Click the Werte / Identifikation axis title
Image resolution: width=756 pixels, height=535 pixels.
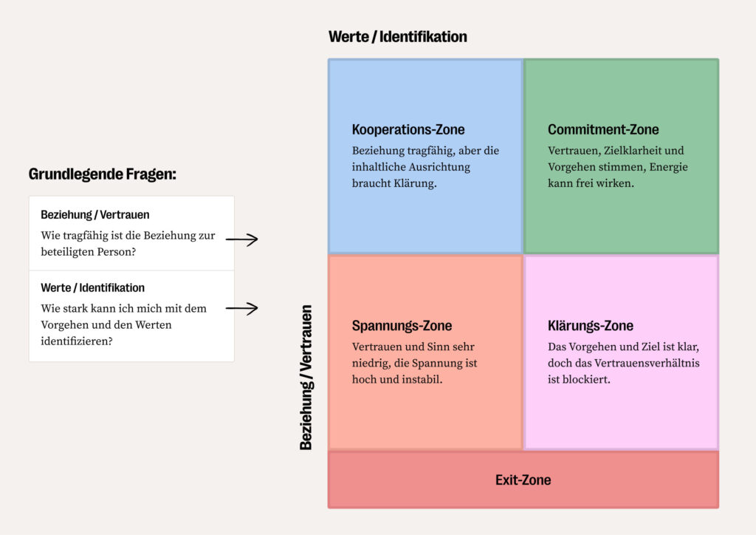point(398,37)
